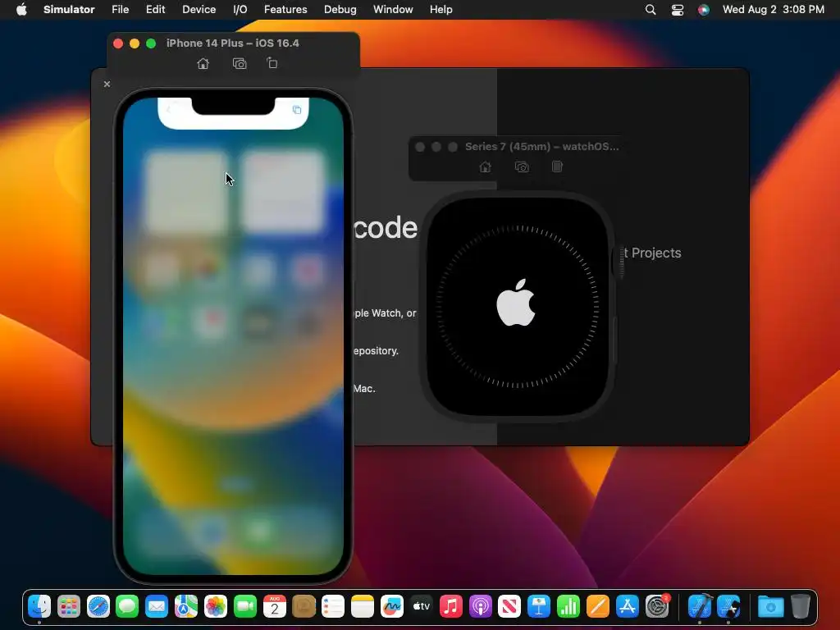840x630 pixels.
Task: Open Control Center in menu bar
Action: (677, 10)
